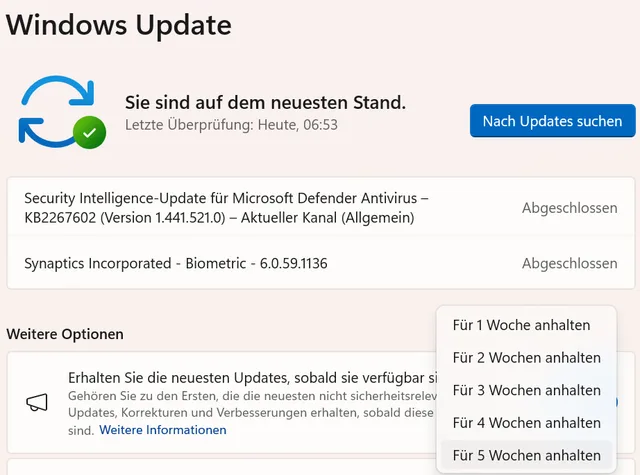This screenshot has height=475, width=640.
Task: Pause updates with Für 5 Wochen anhalten
Action: (526, 455)
